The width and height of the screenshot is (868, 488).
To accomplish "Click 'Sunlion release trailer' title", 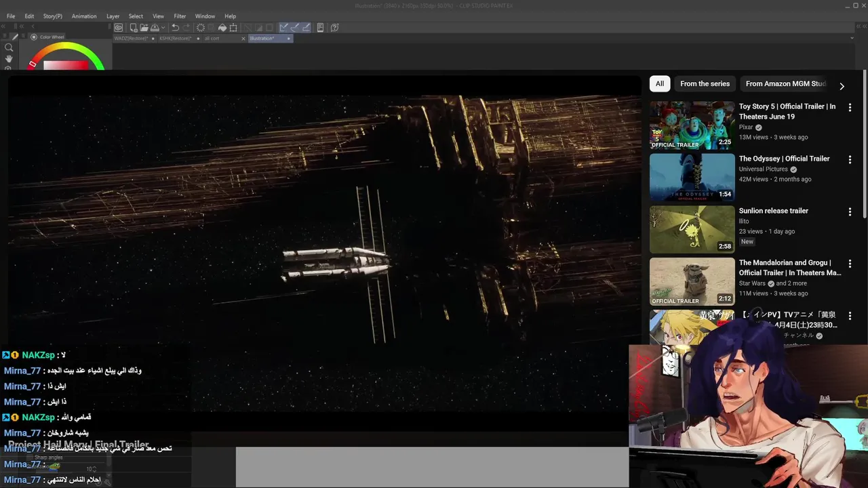I will coord(774,211).
